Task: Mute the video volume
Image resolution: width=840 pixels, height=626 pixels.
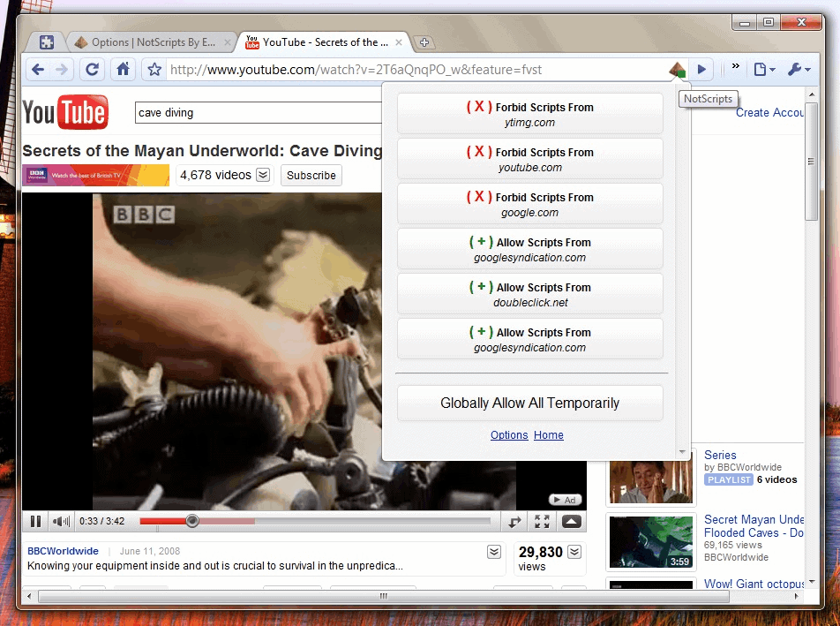Action: [x=61, y=522]
